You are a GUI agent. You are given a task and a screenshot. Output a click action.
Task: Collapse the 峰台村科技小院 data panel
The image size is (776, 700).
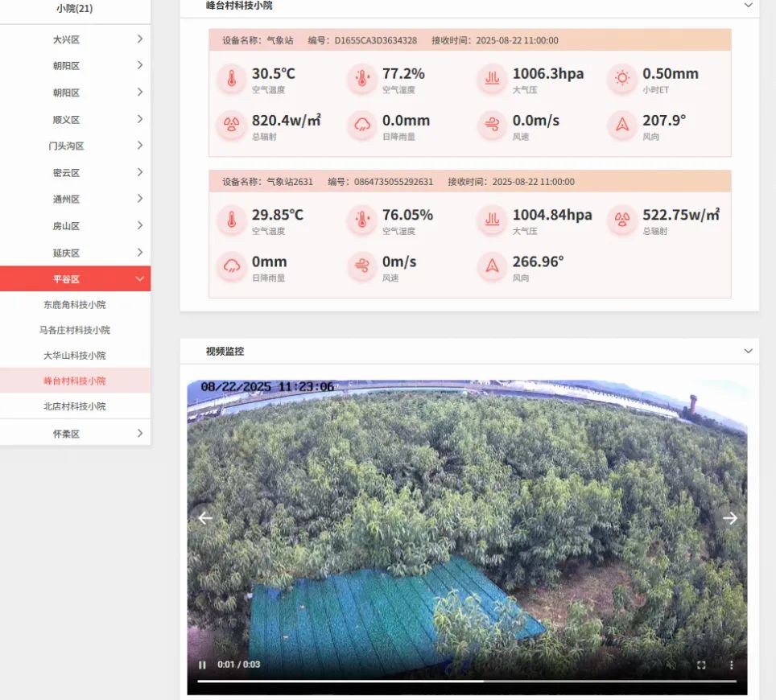click(x=748, y=6)
